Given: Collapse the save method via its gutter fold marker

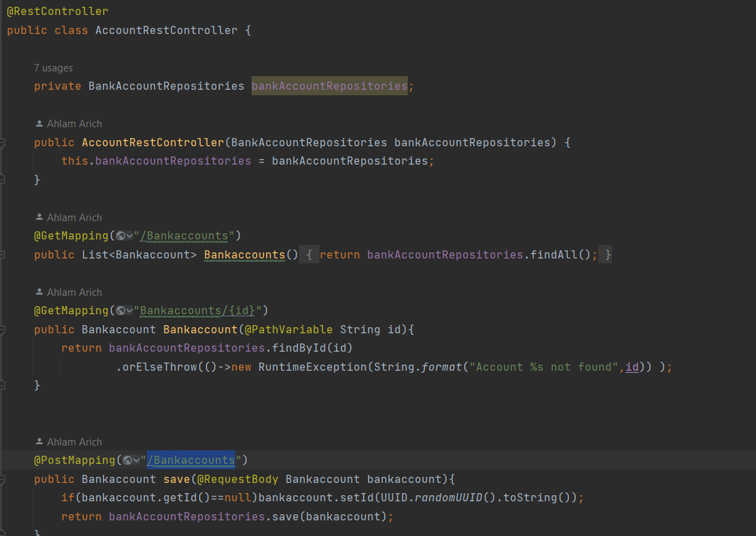Looking at the screenshot, I should tap(3, 480).
